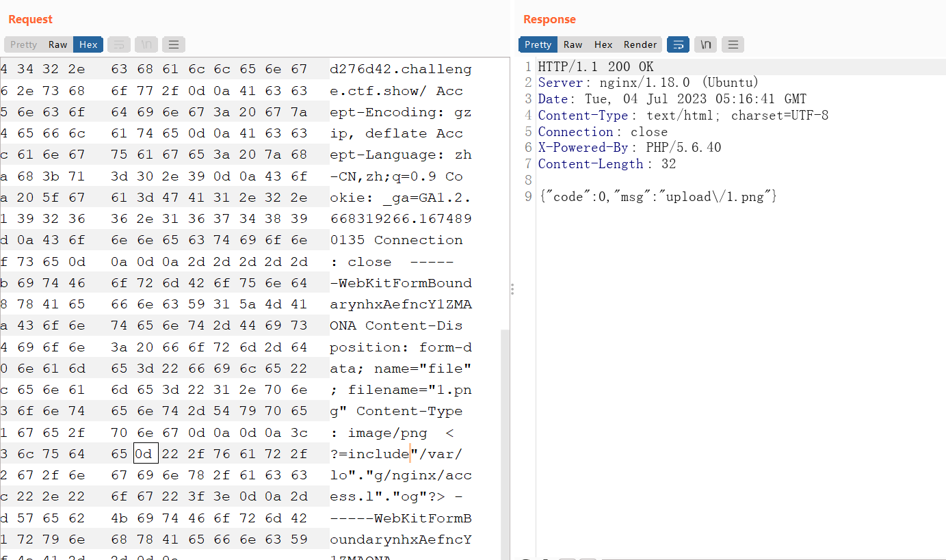Click the ASCII text 'ept-Language: zh'
Image resolution: width=946 pixels, height=560 pixels.
pyautogui.click(x=401, y=155)
